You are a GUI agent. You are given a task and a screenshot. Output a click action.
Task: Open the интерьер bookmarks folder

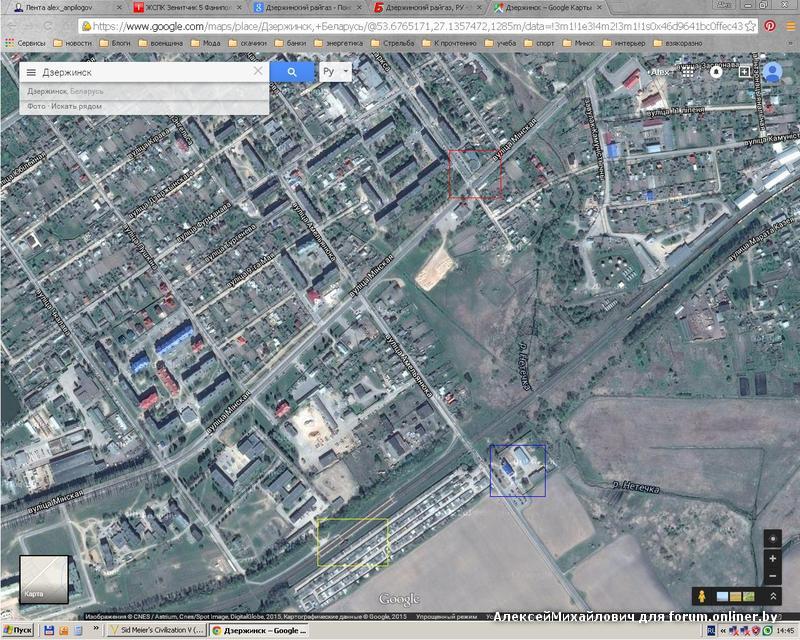624,43
